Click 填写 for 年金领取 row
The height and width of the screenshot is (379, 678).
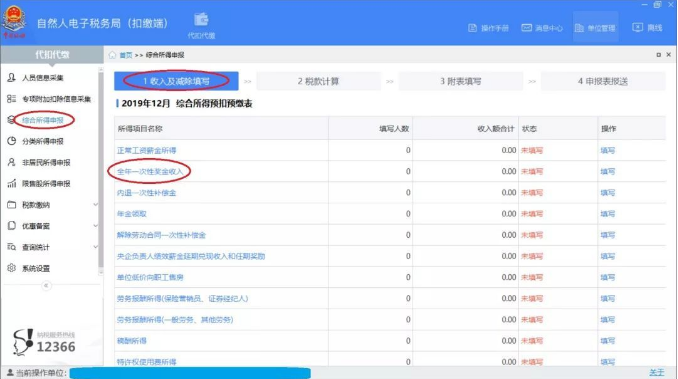point(608,214)
